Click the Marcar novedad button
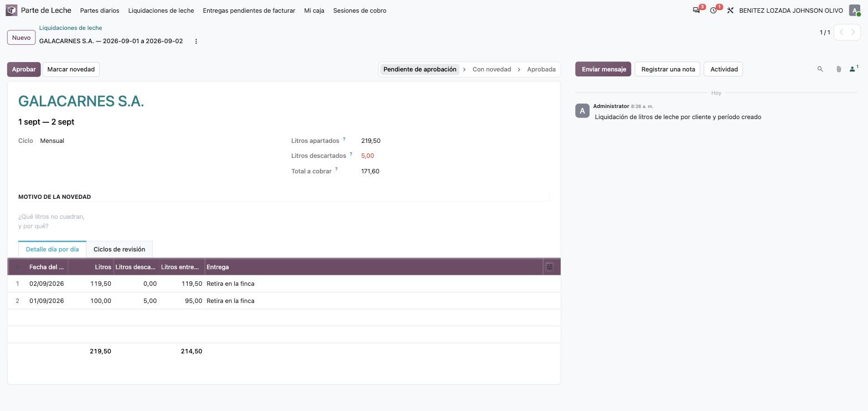Screen dimensions: 868x411 point(71,69)
